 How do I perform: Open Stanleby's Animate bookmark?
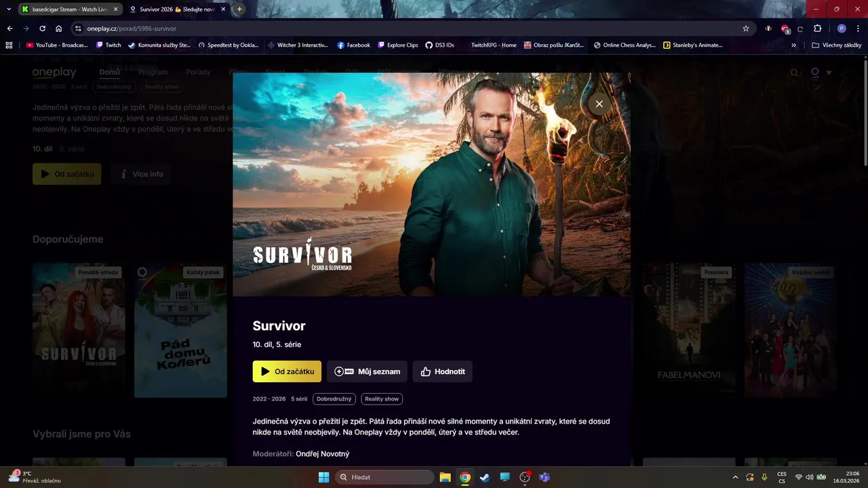(692, 45)
